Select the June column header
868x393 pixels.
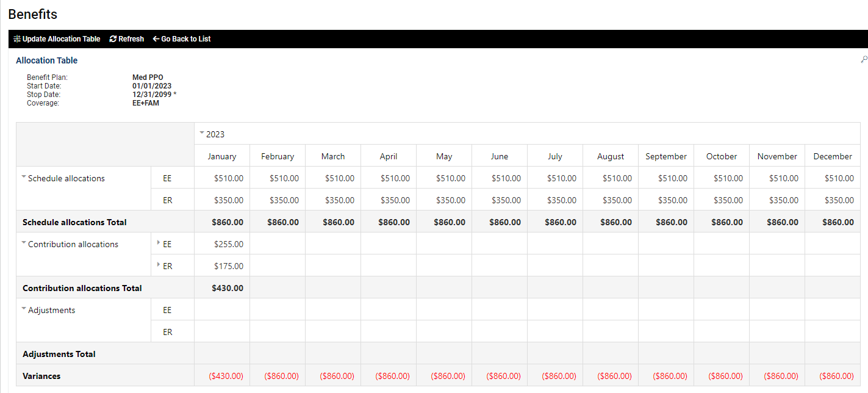(x=500, y=156)
